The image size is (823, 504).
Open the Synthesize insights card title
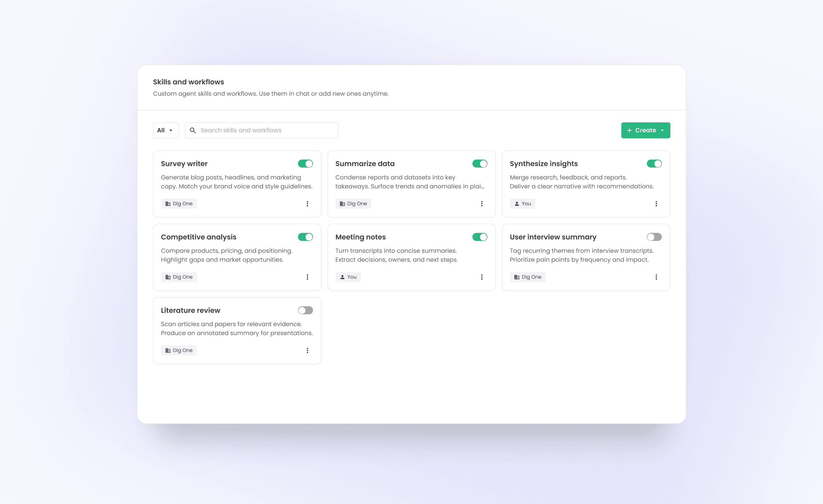click(x=543, y=164)
